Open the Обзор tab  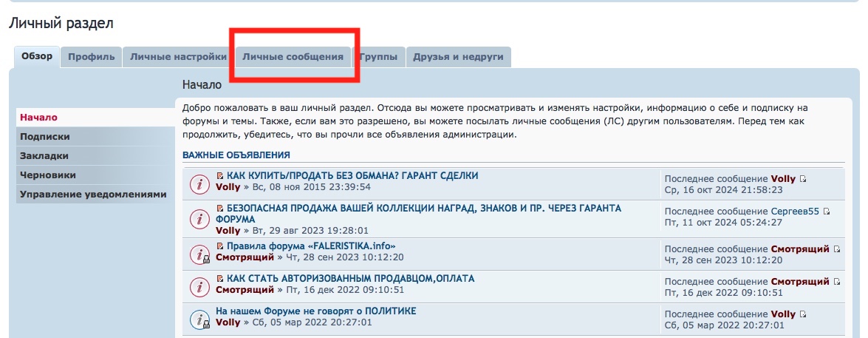coord(36,56)
